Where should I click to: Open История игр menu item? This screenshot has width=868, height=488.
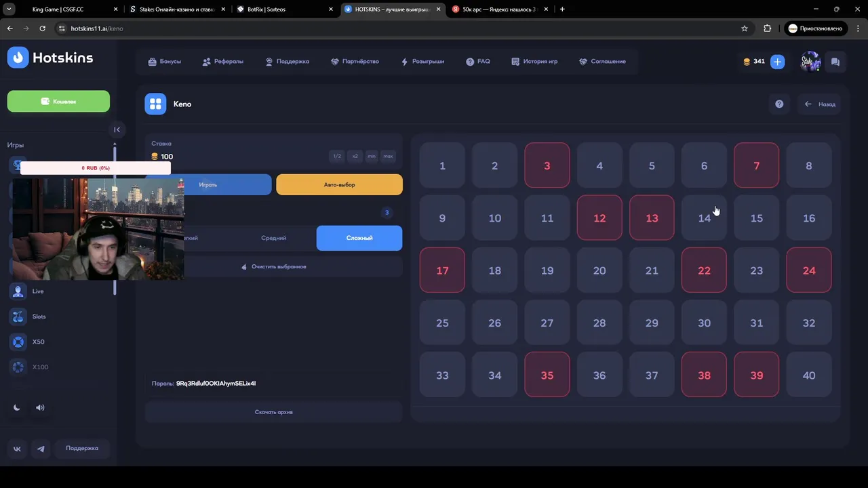coord(534,61)
